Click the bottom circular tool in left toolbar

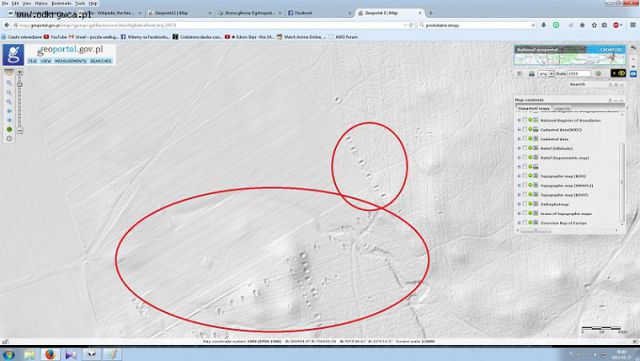(9, 139)
